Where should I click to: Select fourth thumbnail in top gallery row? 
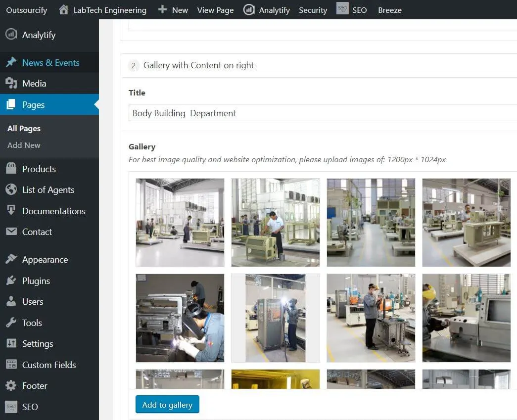[x=466, y=223]
